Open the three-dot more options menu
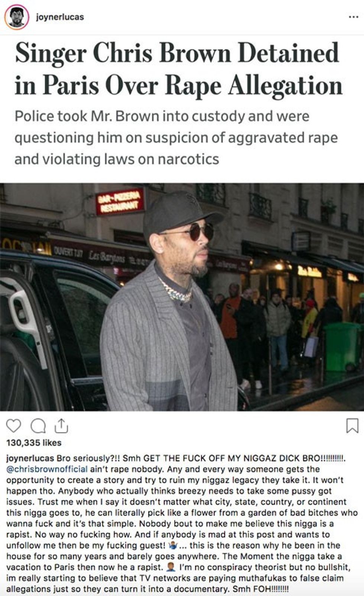Viewport: 364px width, 596px height. click(x=353, y=17)
